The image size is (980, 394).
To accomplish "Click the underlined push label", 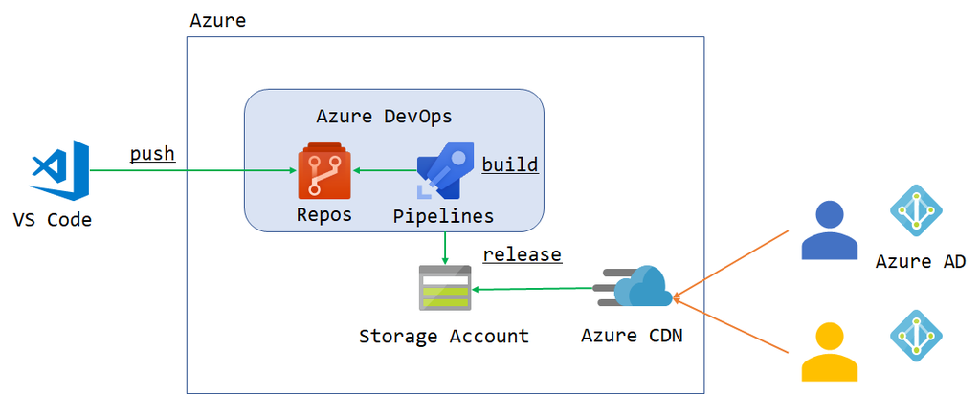I will click(152, 154).
